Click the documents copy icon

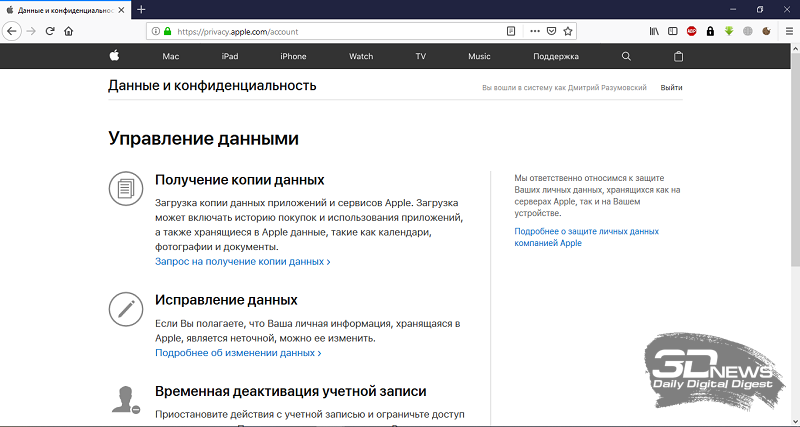point(126,189)
